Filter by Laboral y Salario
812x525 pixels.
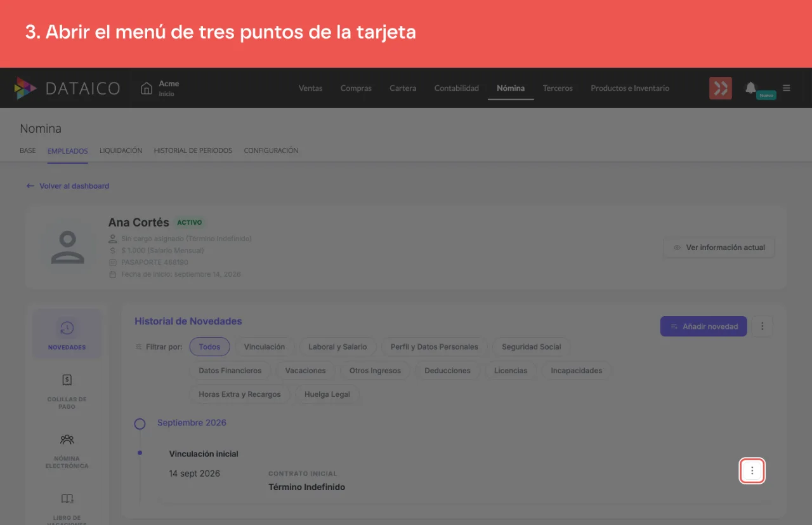coord(337,347)
